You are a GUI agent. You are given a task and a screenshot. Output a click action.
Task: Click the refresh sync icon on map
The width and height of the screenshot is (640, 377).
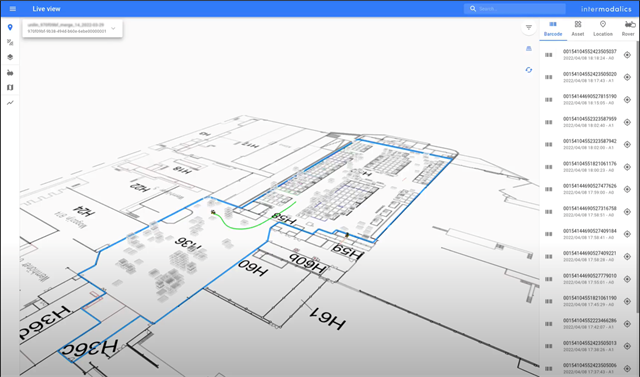[x=529, y=70]
